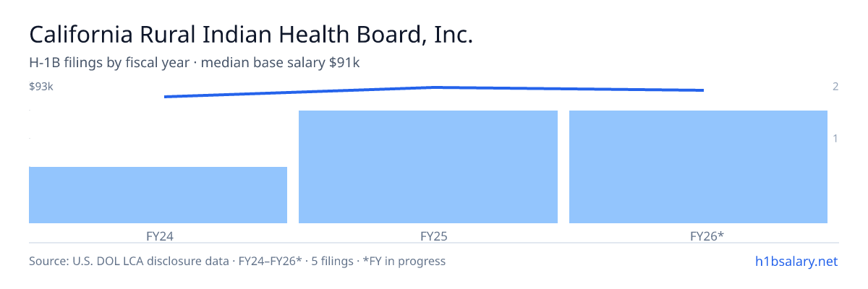Image resolution: width=868 pixels, height=289 pixels.
Task: Click the right axis label 1
Action: point(835,138)
